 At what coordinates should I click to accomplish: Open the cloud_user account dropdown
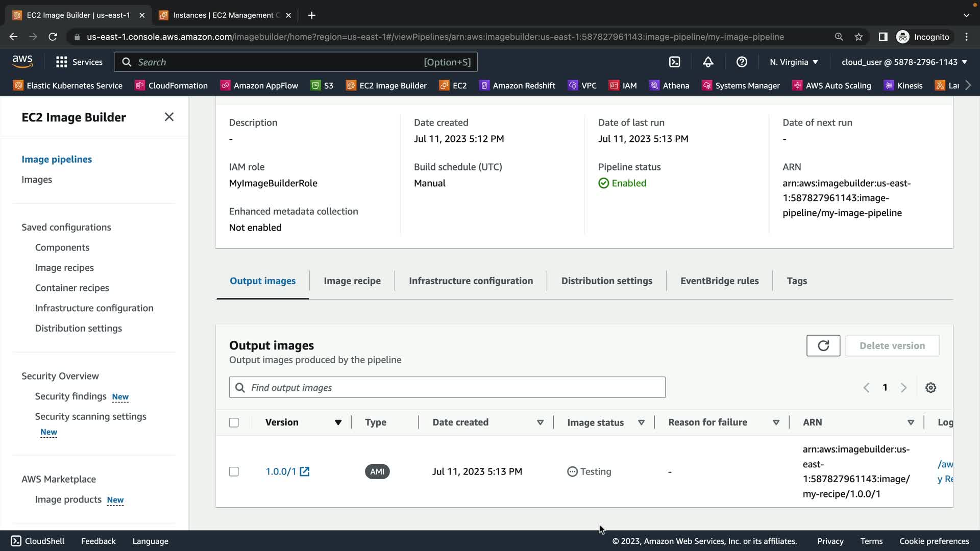coord(904,62)
